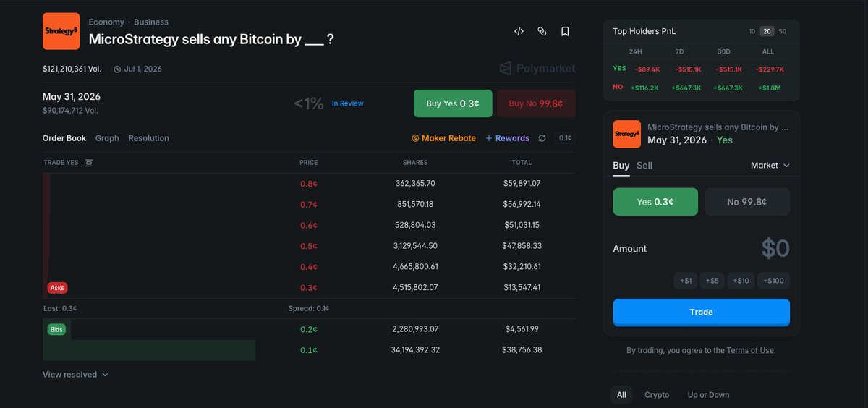Click the May 31, 2026 market date heading
Image resolution: width=868 pixels, height=408 pixels.
72,97
